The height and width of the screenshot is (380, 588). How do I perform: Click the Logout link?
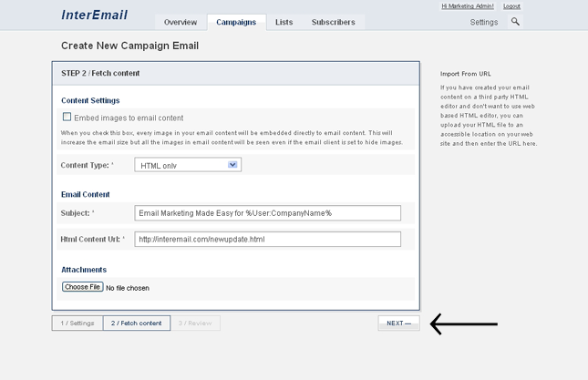pos(511,6)
